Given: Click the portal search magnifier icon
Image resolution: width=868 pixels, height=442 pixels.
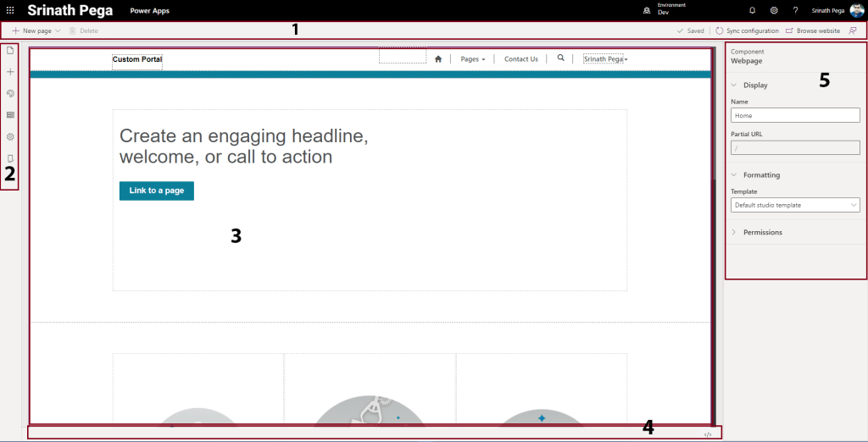Looking at the screenshot, I should pos(560,58).
